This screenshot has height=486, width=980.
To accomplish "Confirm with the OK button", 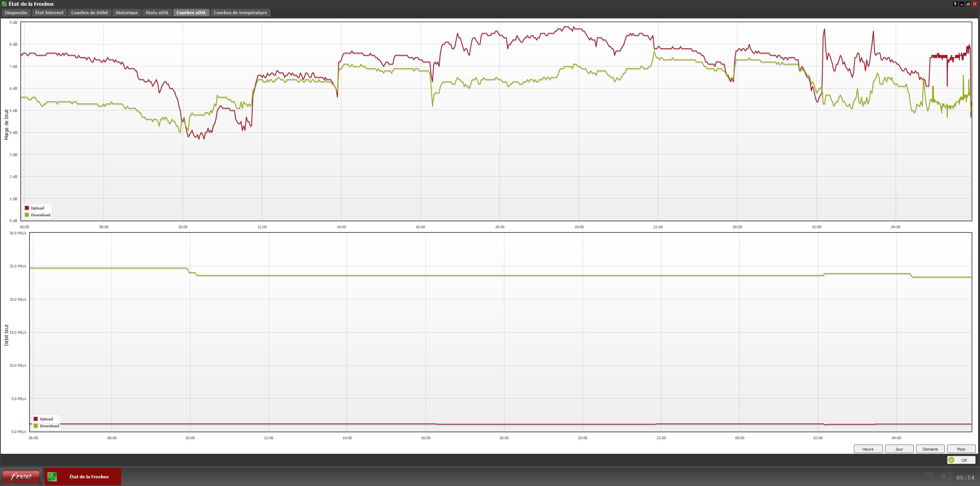I will [x=961, y=460].
